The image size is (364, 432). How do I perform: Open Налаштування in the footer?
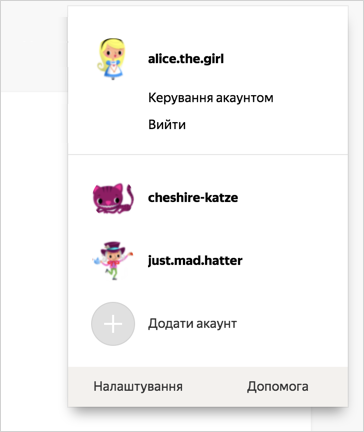click(138, 387)
